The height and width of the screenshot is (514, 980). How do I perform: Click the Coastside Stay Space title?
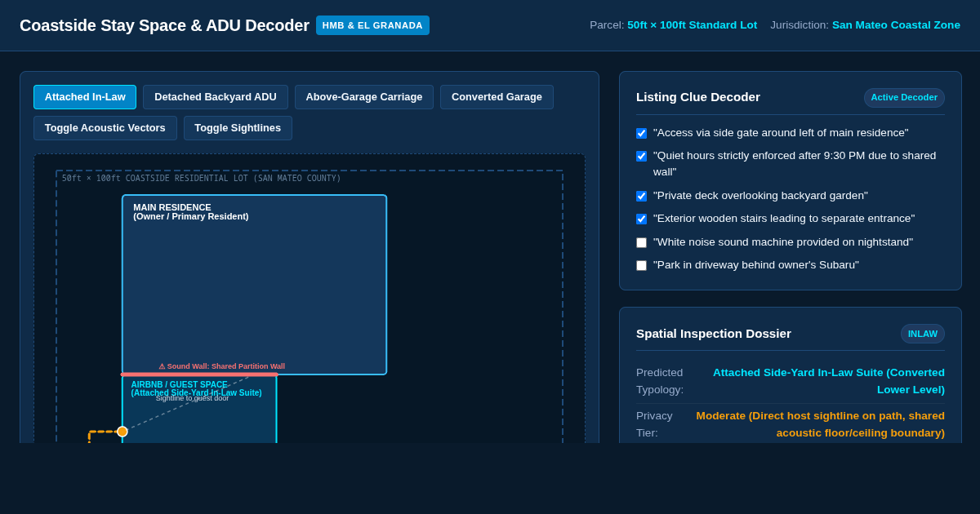click(164, 25)
